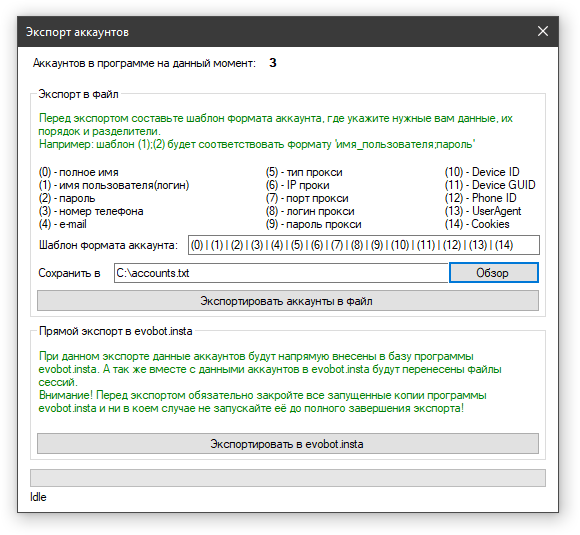Click the (3) - номер телефона entry
The height and width of the screenshot is (535, 580).
coord(91,211)
